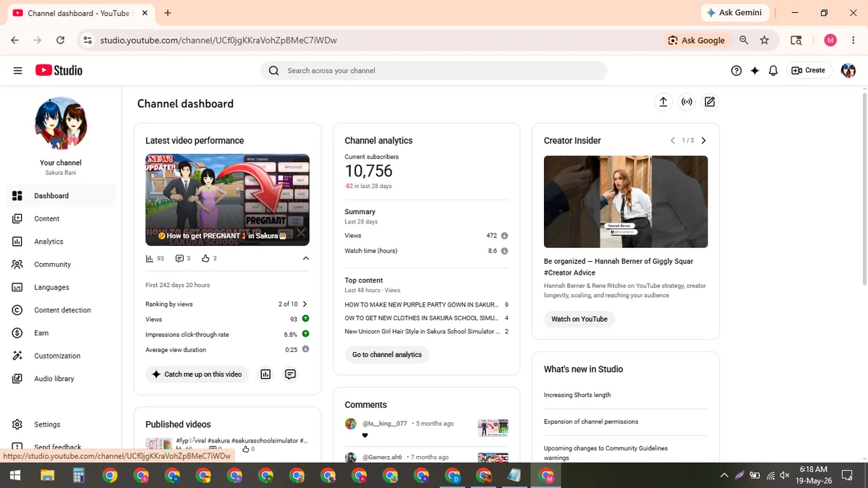Open Content detection in the sidebar

coord(61,310)
